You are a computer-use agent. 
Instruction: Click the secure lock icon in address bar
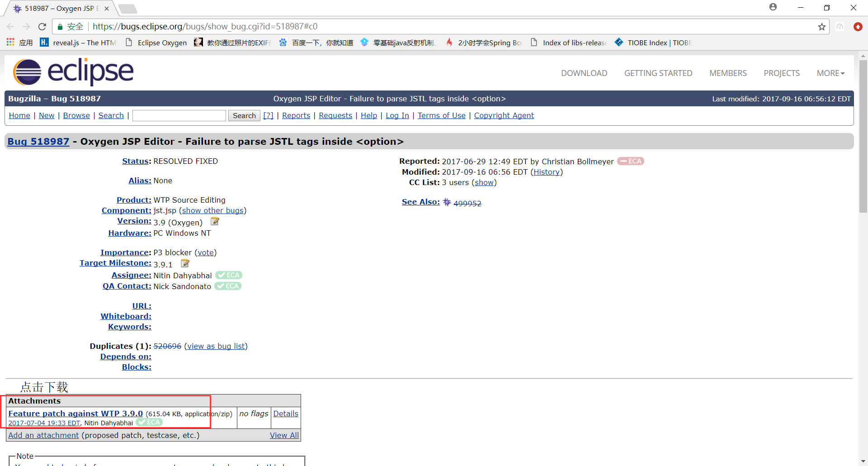pyautogui.click(x=60, y=27)
